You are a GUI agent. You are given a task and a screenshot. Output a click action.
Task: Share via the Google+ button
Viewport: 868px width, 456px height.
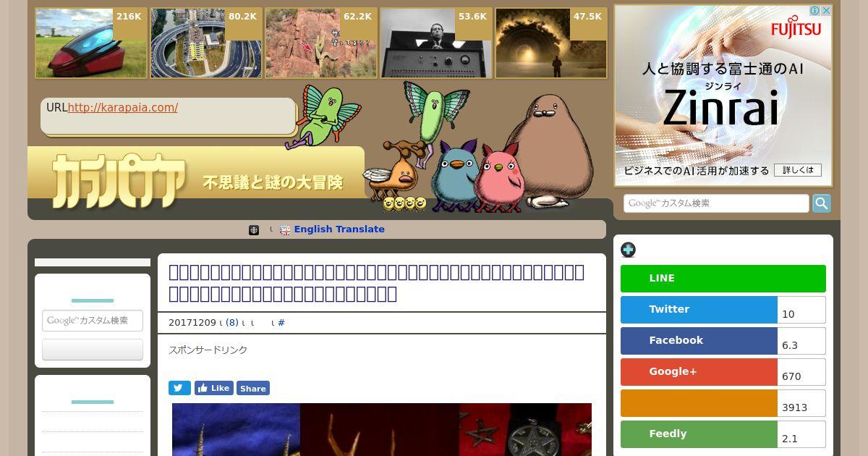click(x=699, y=372)
